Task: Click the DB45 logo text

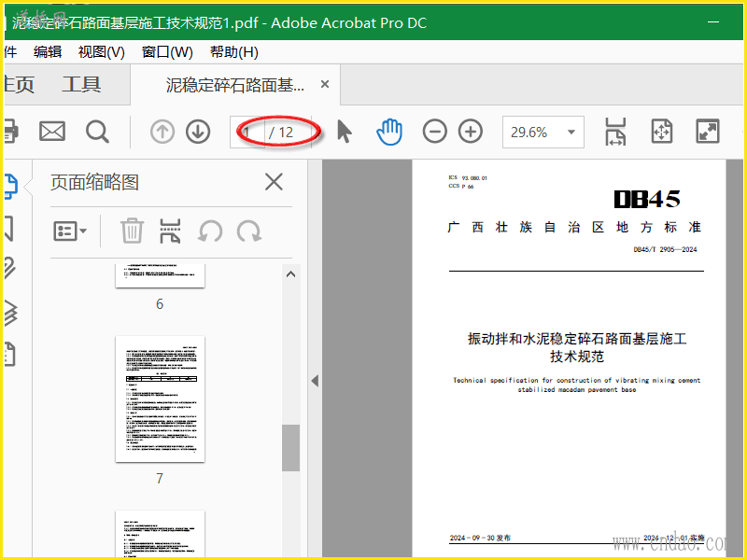Action: pos(646,199)
